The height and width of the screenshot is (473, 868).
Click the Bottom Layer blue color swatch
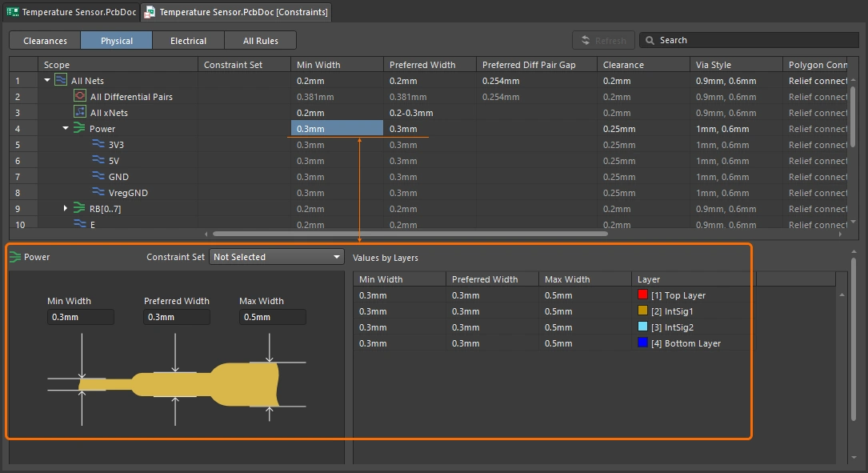point(642,343)
